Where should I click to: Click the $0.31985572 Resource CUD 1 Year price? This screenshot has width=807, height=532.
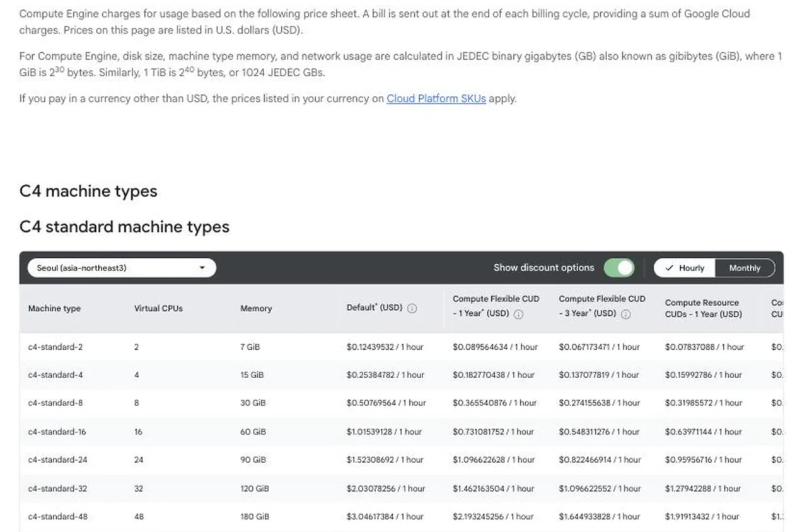pyautogui.click(x=703, y=403)
